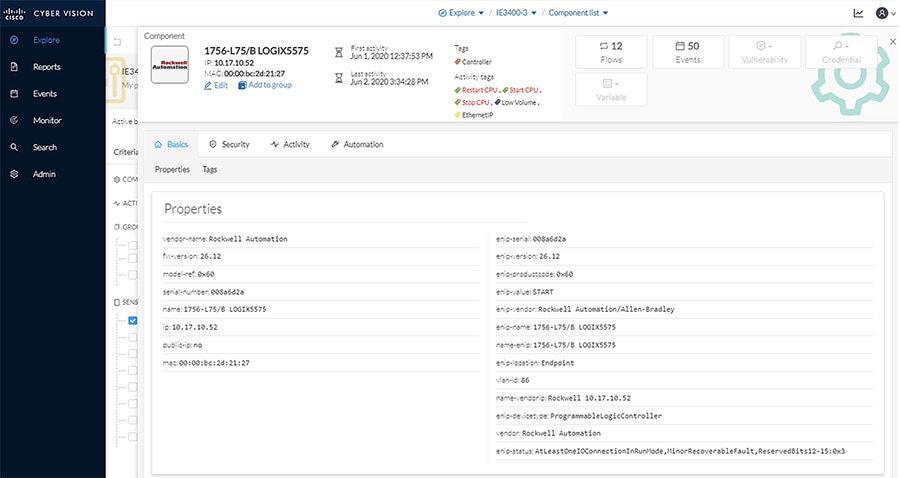The width and height of the screenshot is (900, 478).
Task: Click the fw-version 26.12 property
Action: [x=192, y=257]
